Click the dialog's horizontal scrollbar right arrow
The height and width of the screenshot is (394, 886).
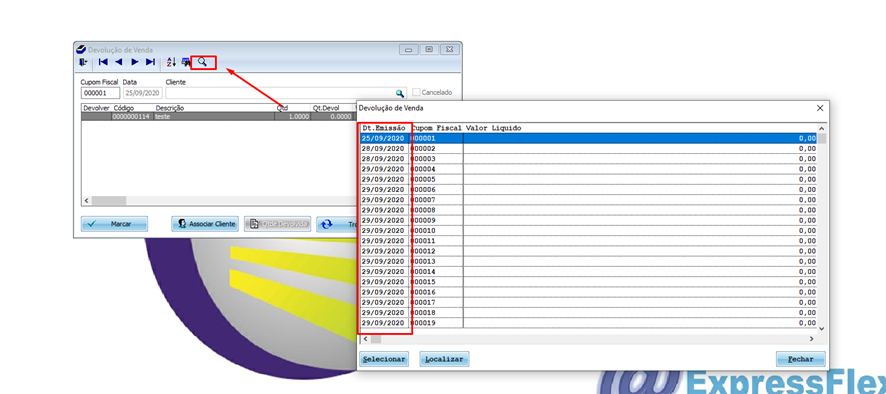811,339
